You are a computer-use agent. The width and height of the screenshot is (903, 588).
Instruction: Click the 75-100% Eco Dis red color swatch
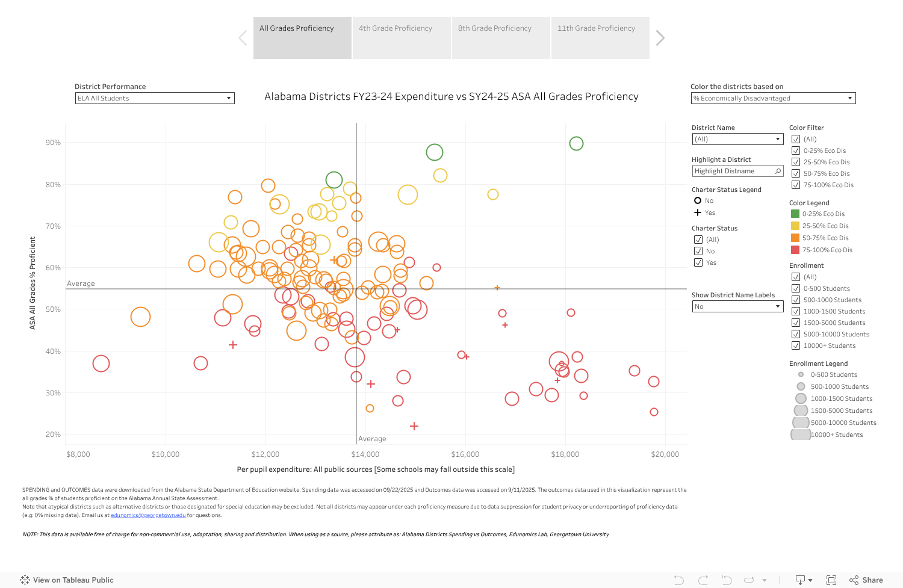click(x=796, y=250)
